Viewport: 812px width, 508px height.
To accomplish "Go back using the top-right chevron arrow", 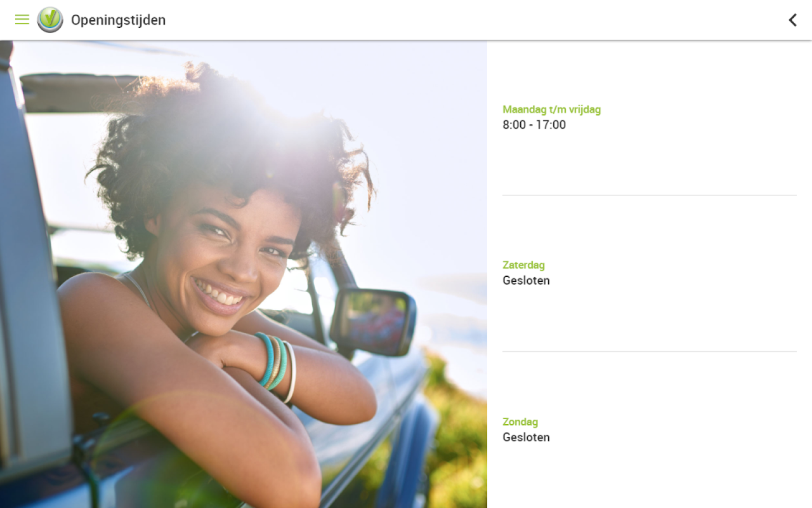I will tap(792, 20).
